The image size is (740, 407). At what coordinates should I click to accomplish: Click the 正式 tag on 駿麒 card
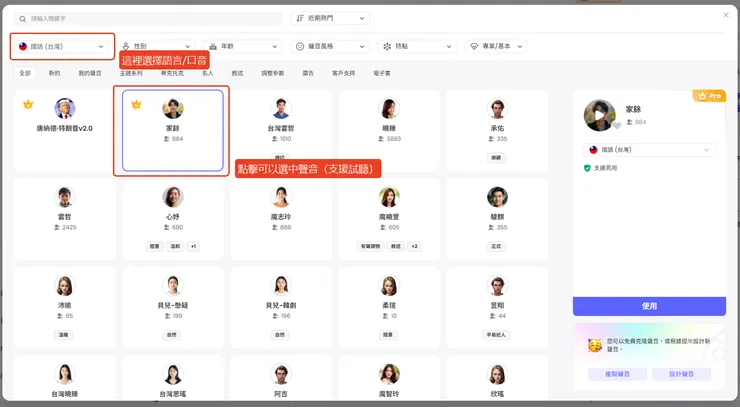coord(496,246)
